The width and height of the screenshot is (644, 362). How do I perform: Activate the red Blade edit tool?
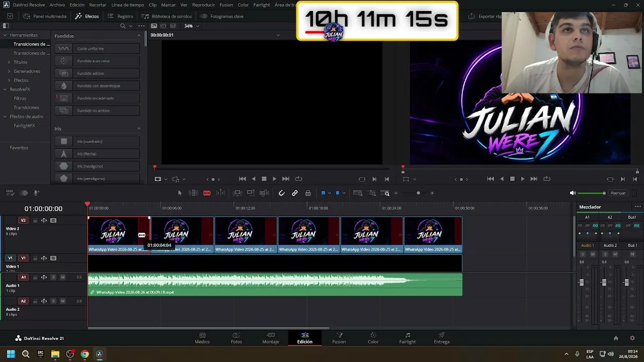click(x=207, y=193)
